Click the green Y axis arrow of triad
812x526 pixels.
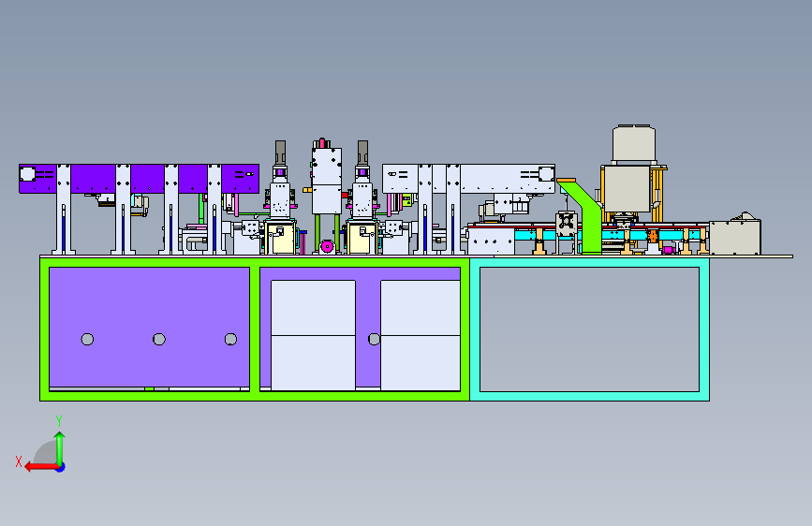point(60,448)
